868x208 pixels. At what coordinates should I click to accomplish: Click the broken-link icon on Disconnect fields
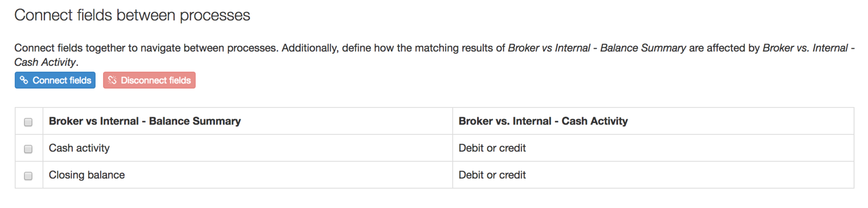[112, 80]
